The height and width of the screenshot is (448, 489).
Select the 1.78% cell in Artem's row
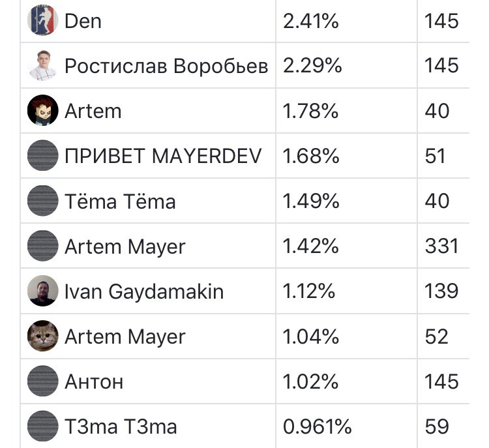346,111
